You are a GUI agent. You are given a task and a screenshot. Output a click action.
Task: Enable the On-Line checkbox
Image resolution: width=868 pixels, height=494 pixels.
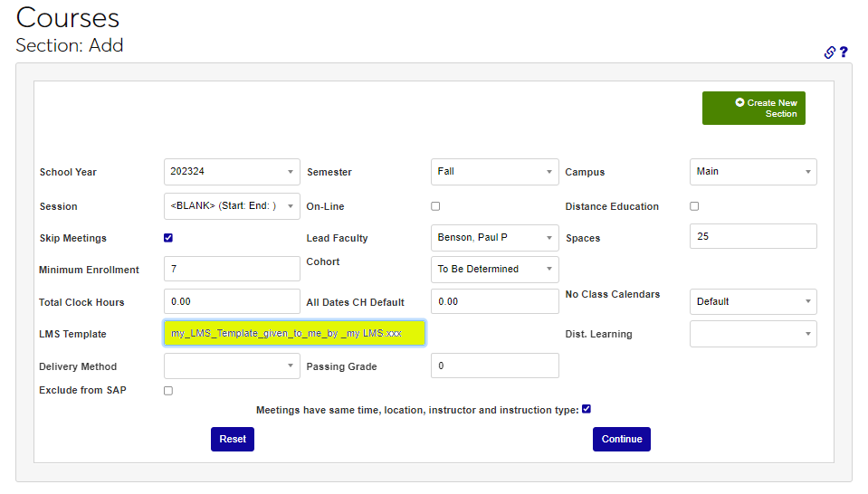pos(435,206)
